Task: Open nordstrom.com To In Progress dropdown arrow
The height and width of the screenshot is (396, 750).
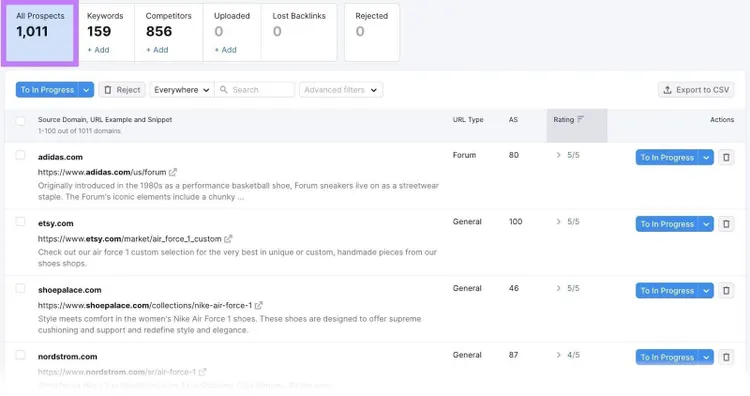Action: click(706, 357)
